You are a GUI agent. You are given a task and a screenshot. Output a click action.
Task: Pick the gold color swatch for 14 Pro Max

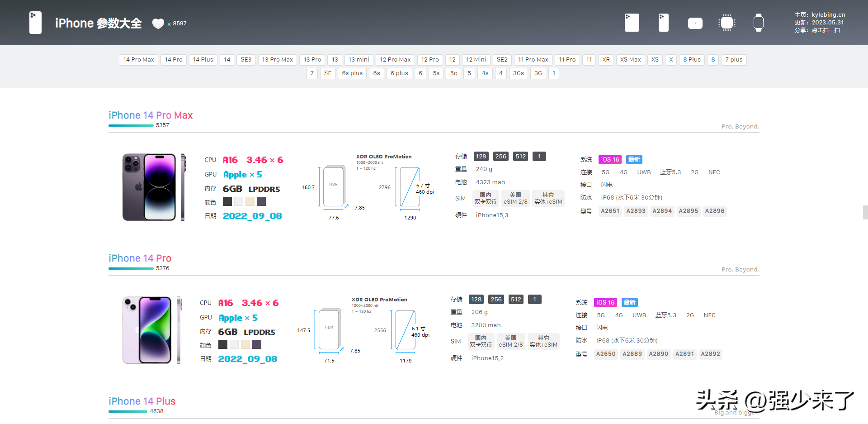pos(250,201)
